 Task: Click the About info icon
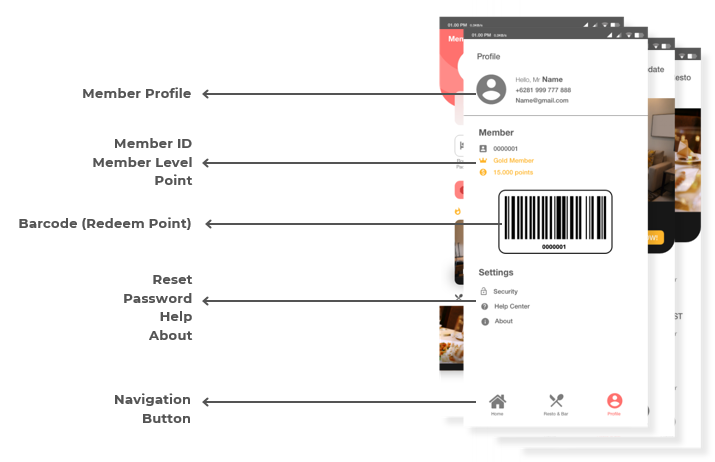(484, 321)
